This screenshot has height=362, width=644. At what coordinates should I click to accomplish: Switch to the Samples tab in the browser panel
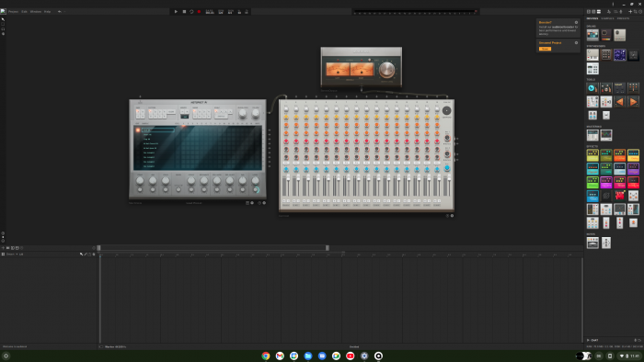[x=607, y=18]
